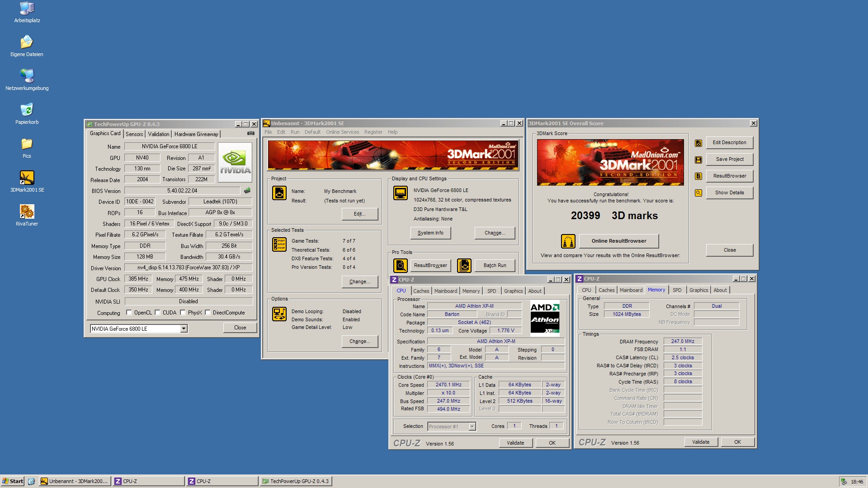Screen dimensions: 868x488
Task: Click Start button on taskbar
Action: [x=13, y=481]
